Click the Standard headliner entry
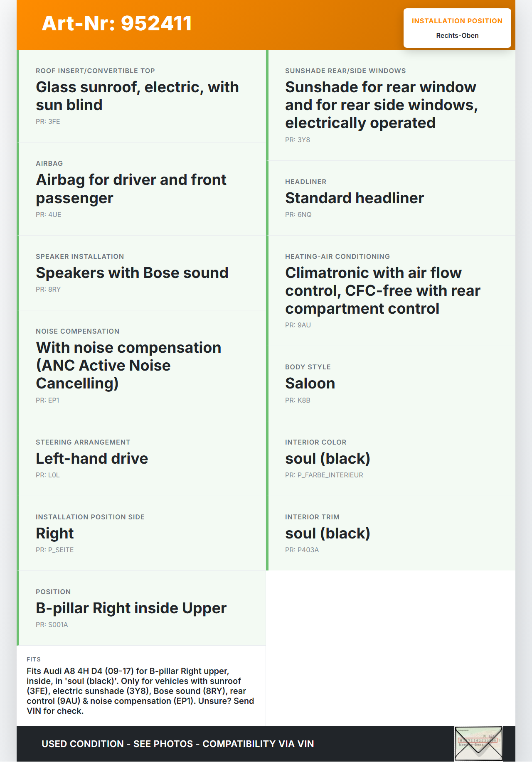Image resolution: width=532 pixels, height=762 pixels. 391,198
